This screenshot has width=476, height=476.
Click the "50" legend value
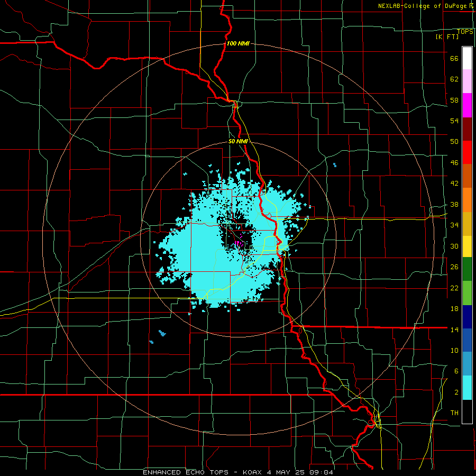click(x=454, y=141)
